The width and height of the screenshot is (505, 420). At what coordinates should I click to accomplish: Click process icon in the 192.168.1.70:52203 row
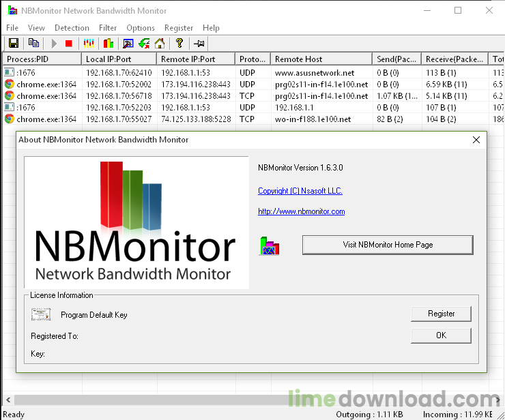[x=10, y=107]
